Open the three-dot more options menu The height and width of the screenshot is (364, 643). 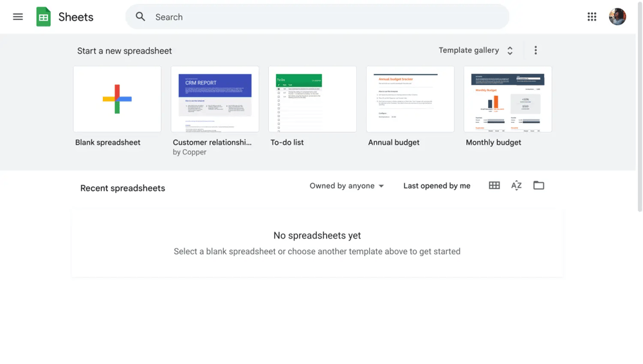pyautogui.click(x=536, y=50)
